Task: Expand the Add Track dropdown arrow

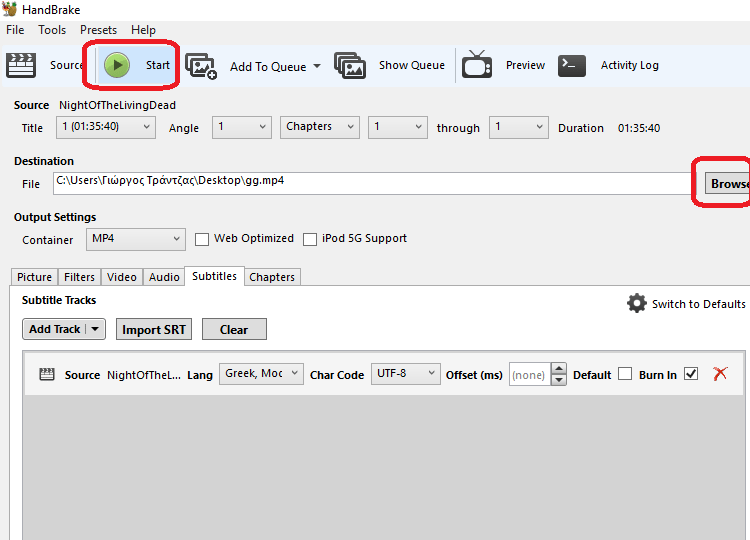Action: point(95,329)
